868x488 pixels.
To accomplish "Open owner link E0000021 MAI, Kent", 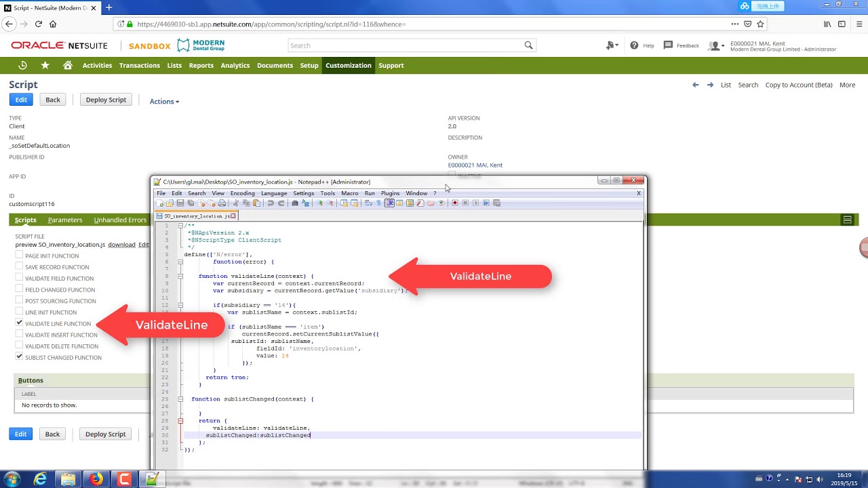I will tap(475, 165).
